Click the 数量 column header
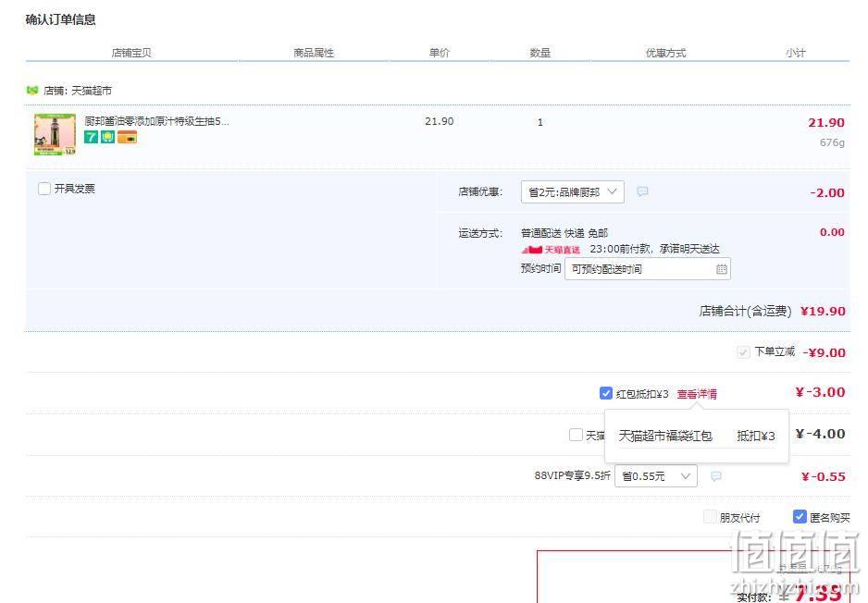This screenshot has height=603, width=868. pyautogui.click(x=539, y=53)
